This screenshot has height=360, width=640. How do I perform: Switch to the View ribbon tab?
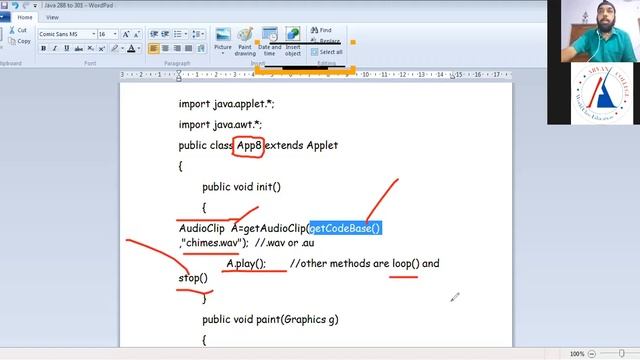[52, 18]
